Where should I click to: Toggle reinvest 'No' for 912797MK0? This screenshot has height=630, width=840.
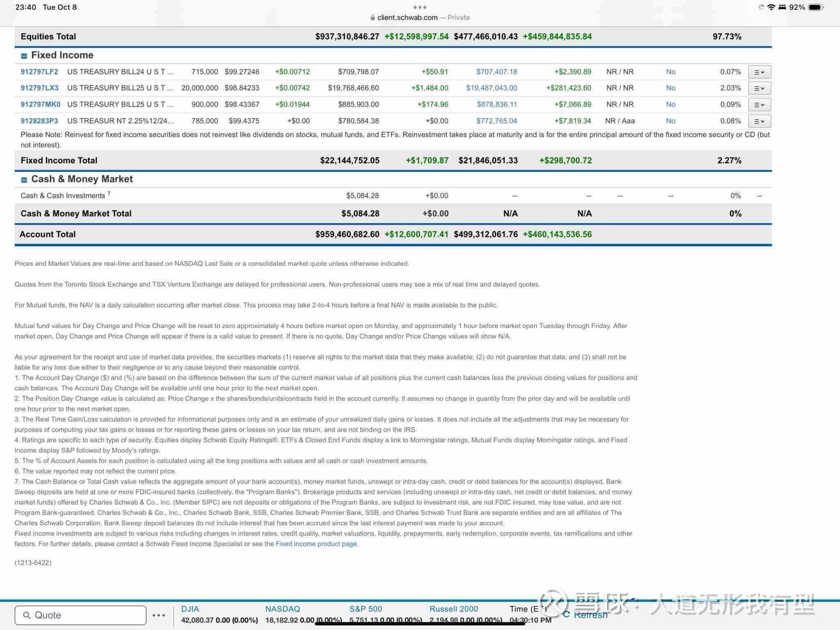(x=671, y=105)
